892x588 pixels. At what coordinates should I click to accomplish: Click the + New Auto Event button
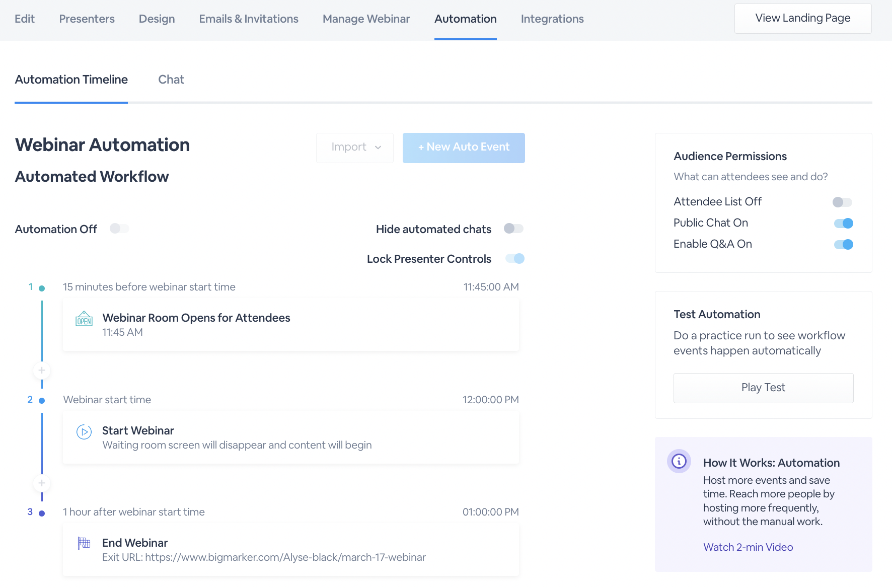463,148
